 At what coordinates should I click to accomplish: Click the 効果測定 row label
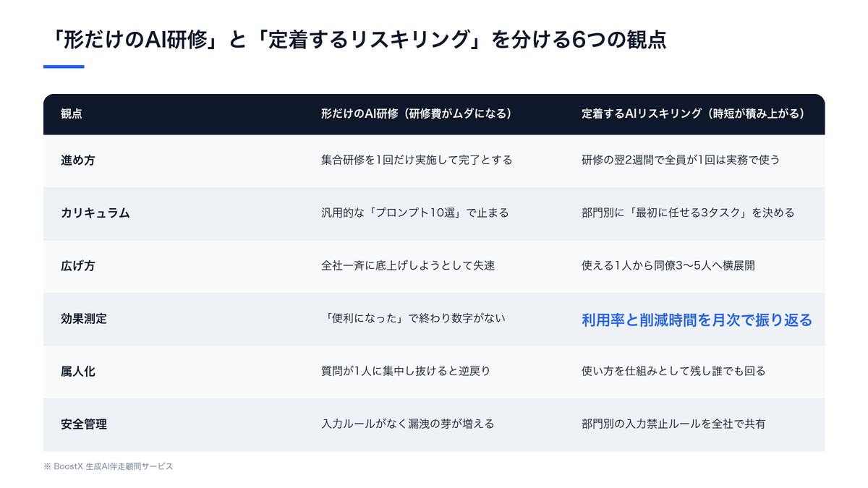[x=83, y=319]
